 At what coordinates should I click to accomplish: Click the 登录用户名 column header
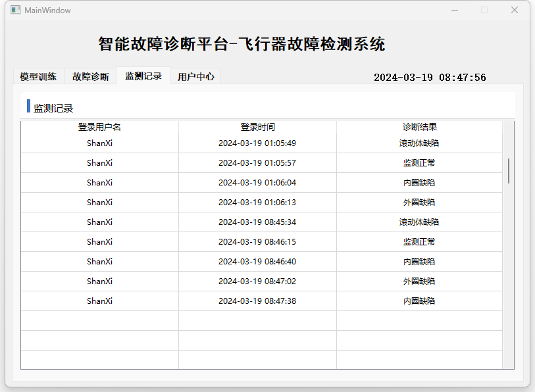pos(99,127)
